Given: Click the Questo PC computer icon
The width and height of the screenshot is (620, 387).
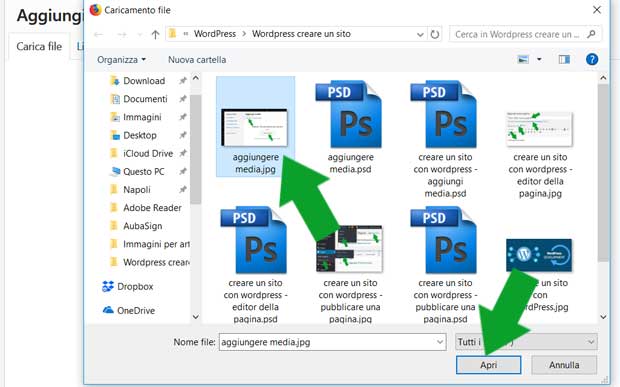Looking at the screenshot, I should click(115, 172).
